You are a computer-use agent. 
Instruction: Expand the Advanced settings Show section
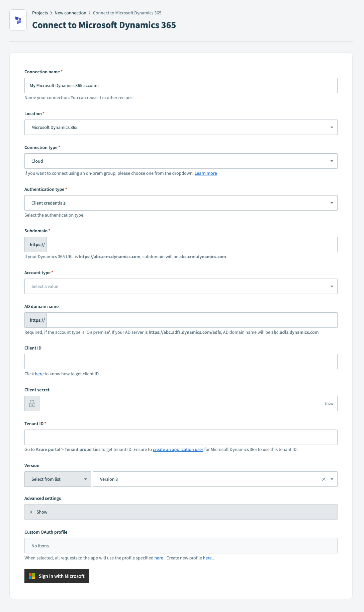tap(39, 512)
